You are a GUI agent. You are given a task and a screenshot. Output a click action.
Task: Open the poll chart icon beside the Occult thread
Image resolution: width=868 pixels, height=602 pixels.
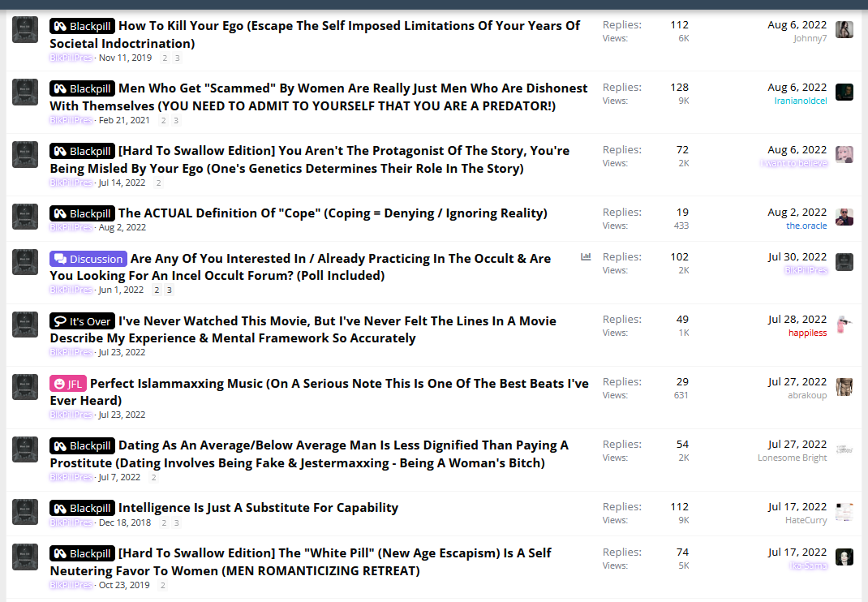586,257
